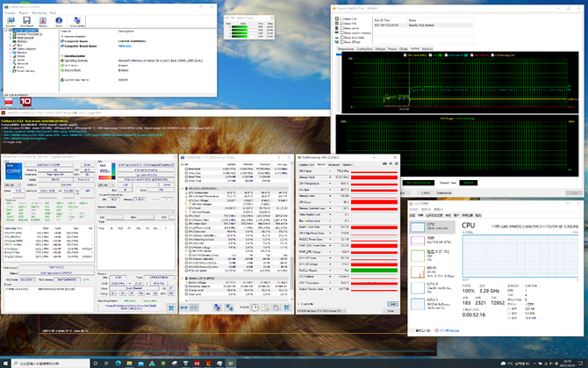This screenshot has height=368, width=588.
Task: Click the Reset button in GPU-Z
Action: pyautogui.click(x=392, y=304)
